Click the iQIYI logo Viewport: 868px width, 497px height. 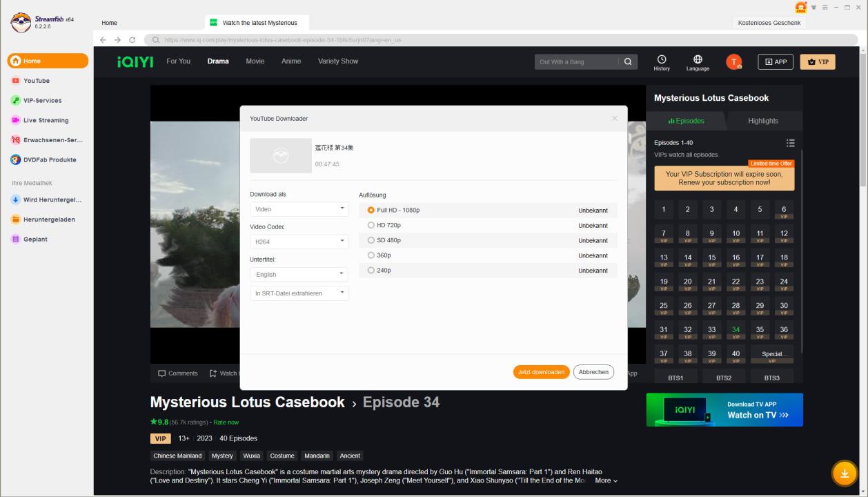[135, 61]
